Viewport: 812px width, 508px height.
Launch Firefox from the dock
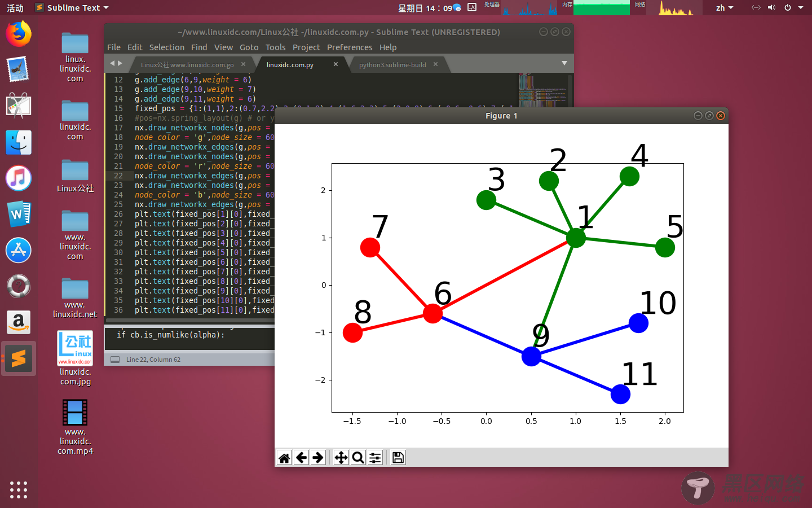(19, 34)
